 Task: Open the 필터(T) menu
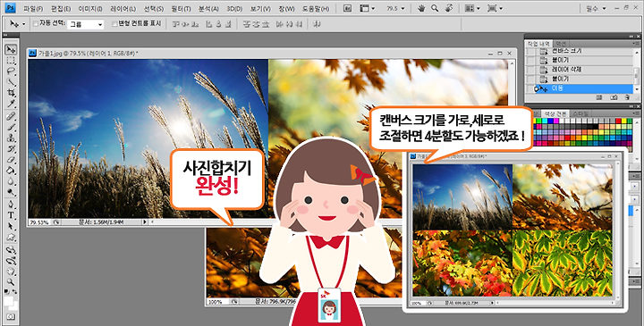click(x=181, y=9)
